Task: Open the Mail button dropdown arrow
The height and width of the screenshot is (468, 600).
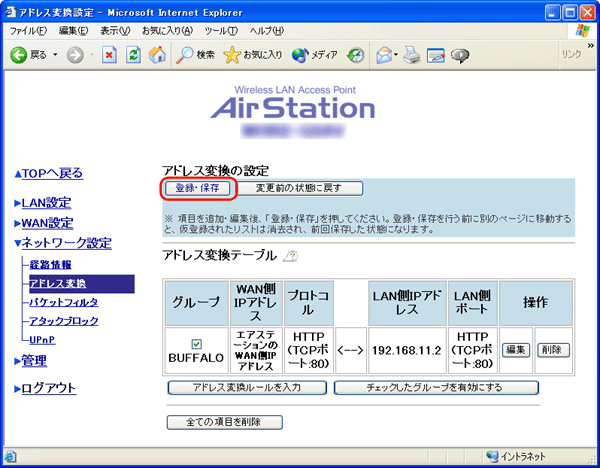Action: (397, 54)
